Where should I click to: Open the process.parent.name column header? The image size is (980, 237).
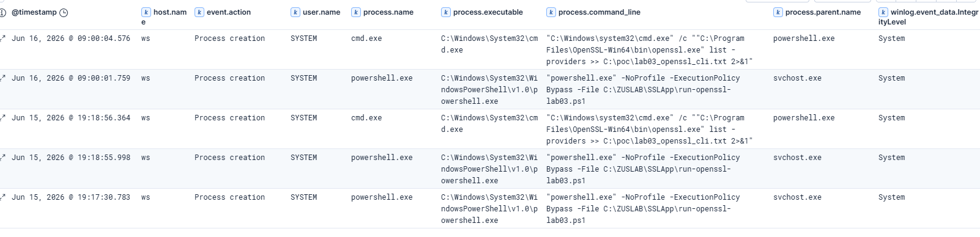click(823, 12)
